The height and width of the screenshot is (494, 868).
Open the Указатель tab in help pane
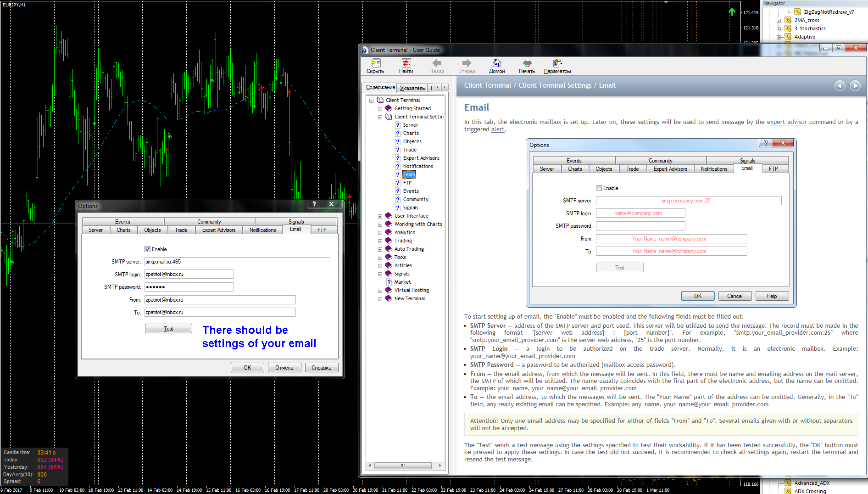412,88
